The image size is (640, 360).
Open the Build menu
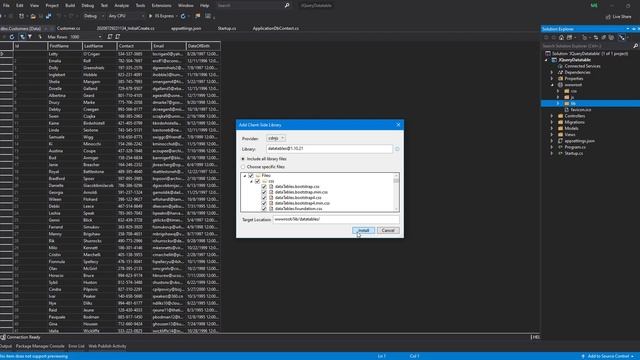70,6
